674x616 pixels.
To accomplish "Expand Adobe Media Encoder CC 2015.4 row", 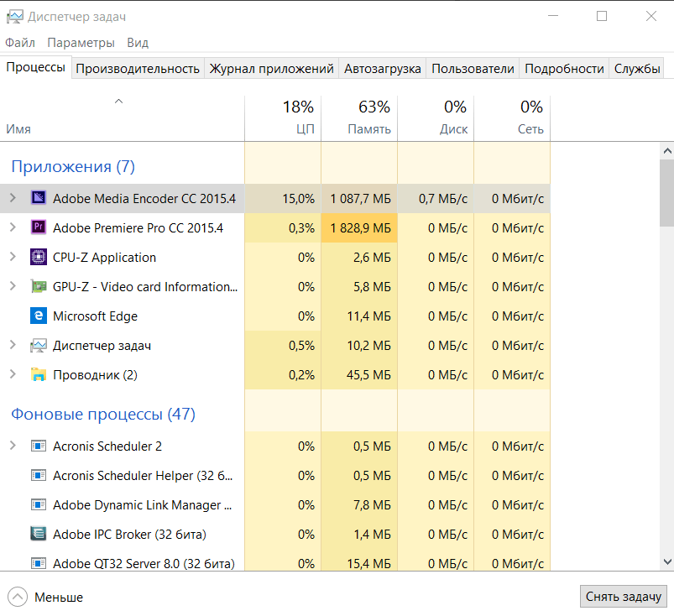I will 13,198.
